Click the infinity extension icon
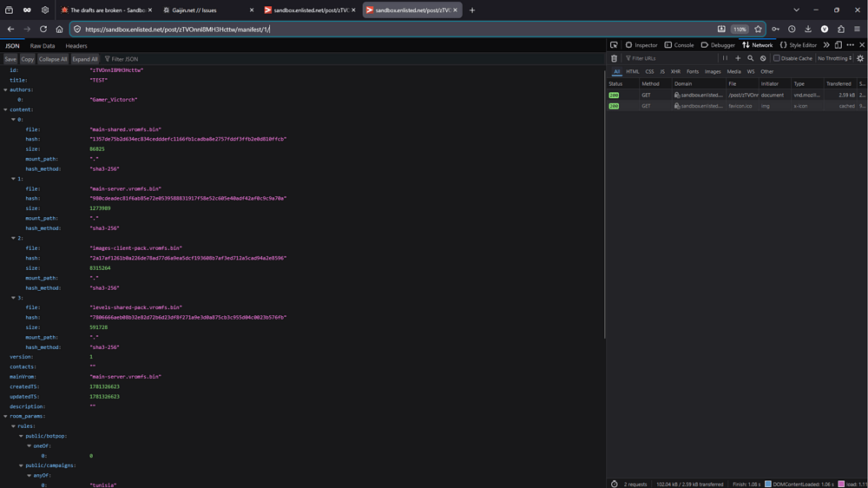 (x=27, y=10)
